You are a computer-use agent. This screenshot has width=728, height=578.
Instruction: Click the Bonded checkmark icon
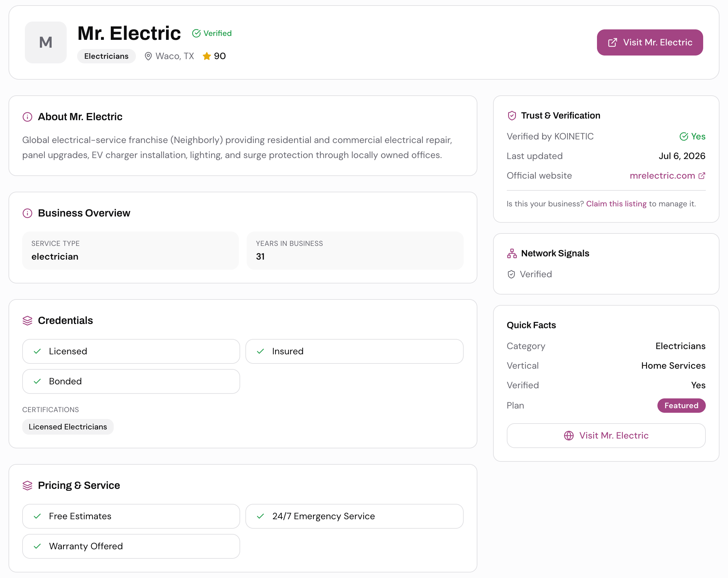(37, 381)
